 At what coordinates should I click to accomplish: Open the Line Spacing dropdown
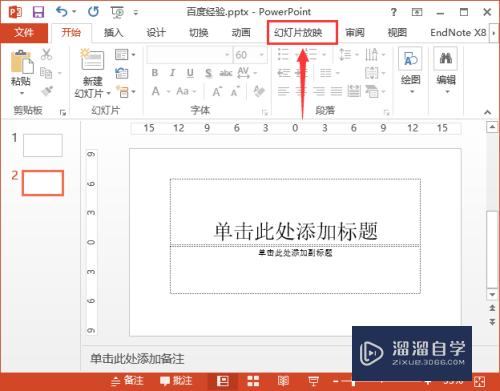point(348,54)
